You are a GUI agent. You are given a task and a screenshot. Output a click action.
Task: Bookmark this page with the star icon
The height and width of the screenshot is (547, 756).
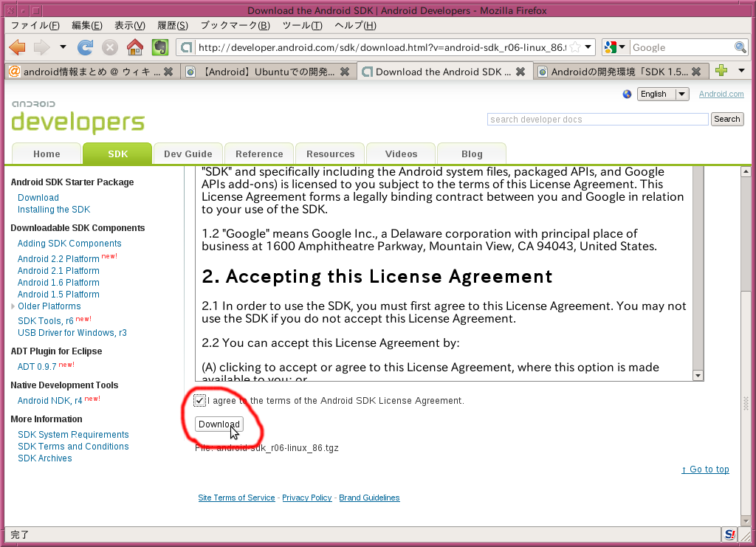tap(574, 47)
